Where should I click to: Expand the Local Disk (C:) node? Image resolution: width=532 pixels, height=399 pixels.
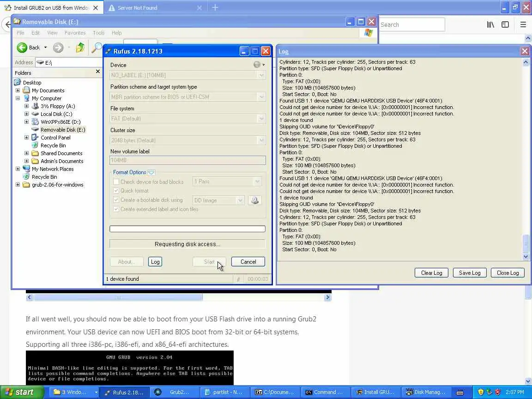[x=26, y=114]
